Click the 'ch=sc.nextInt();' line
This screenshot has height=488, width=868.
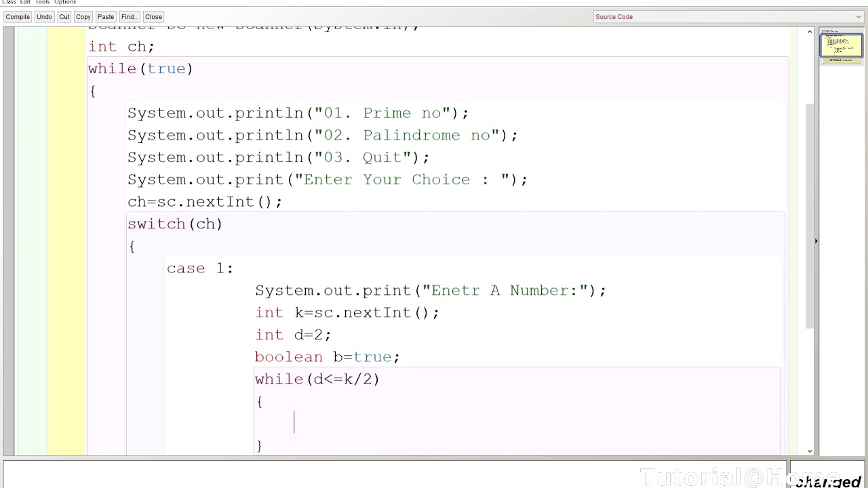coord(205,202)
